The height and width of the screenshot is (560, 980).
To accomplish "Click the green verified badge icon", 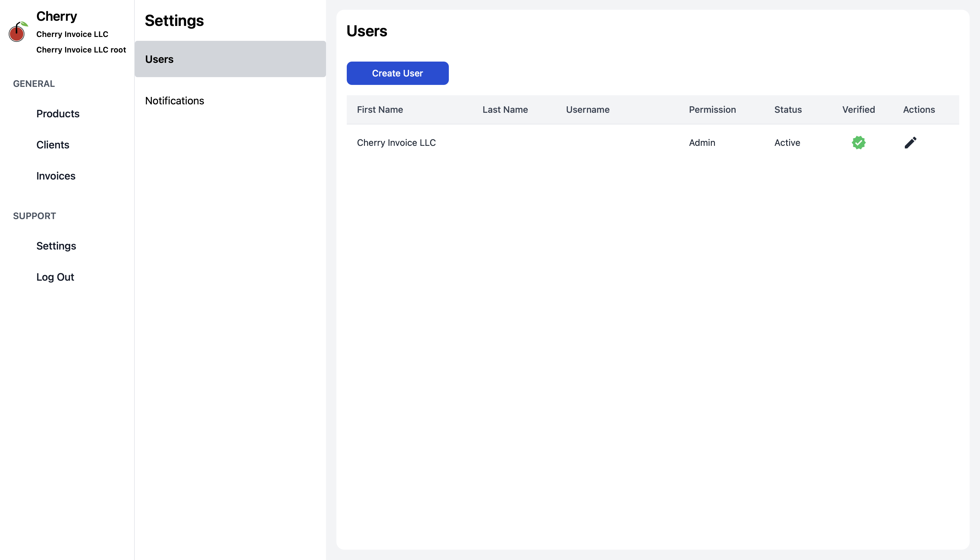I will click(858, 143).
